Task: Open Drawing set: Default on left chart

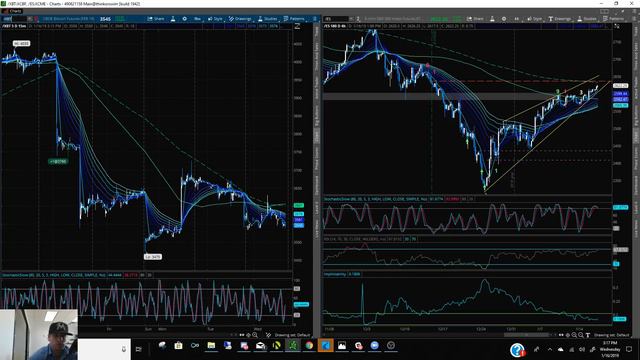Action: pos(292,335)
